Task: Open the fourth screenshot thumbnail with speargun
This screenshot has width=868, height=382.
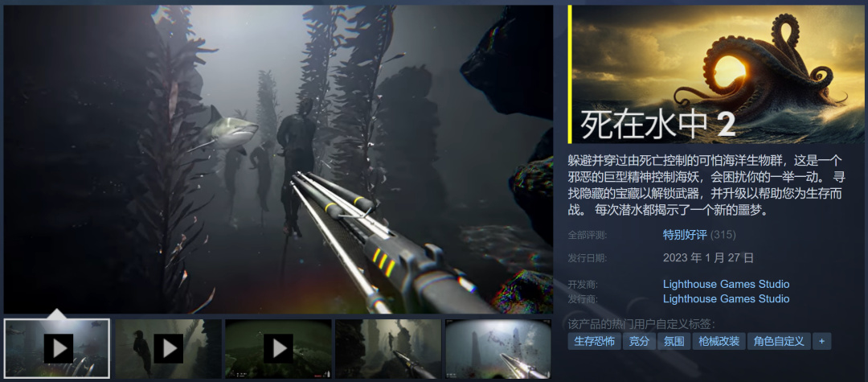Action: (388, 349)
